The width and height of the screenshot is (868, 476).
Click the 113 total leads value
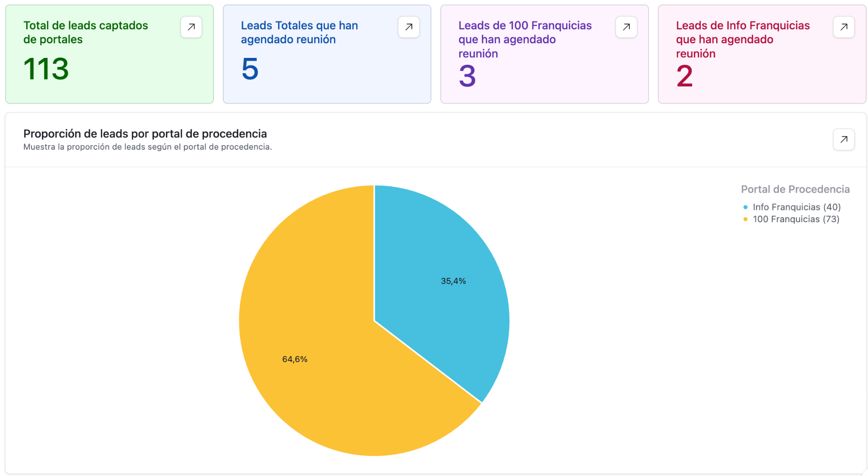point(46,69)
